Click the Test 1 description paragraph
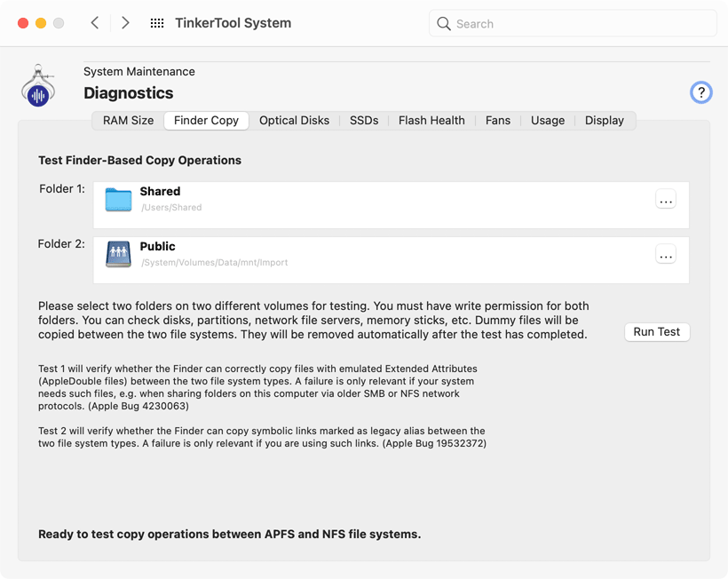Screen dimensions: 728x579 [257, 387]
